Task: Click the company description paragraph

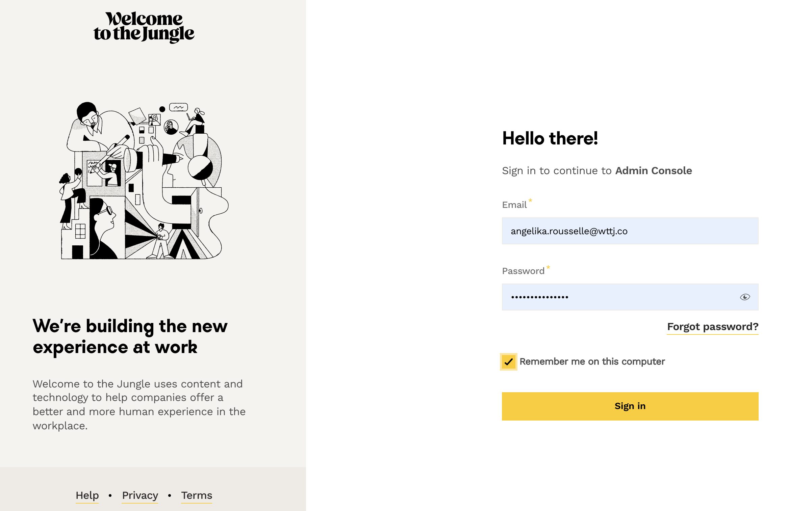Action: pyautogui.click(x=139, y=405)
